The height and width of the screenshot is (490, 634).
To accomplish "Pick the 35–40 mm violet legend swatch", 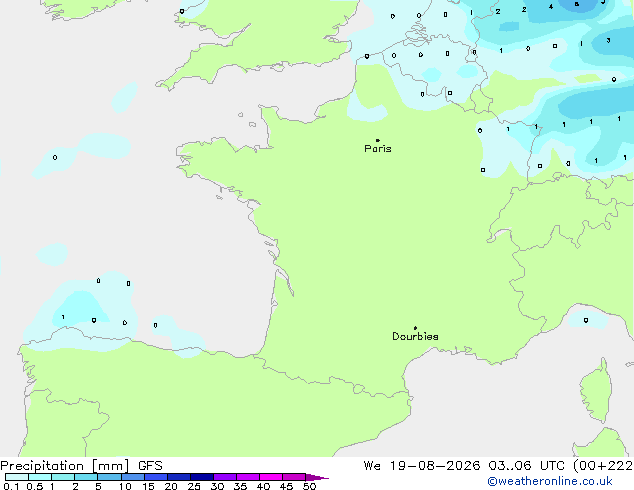I will [x=248, y=477].
